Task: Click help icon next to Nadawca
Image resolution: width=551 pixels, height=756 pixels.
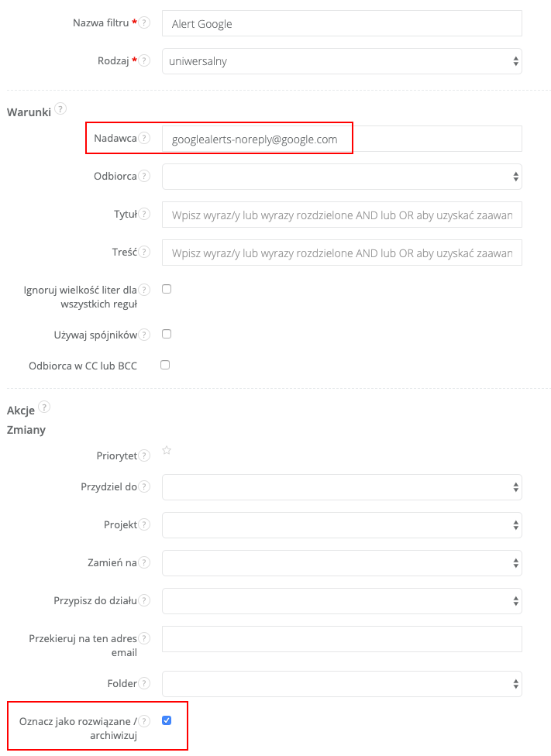Action: click(x=144, y=138)
